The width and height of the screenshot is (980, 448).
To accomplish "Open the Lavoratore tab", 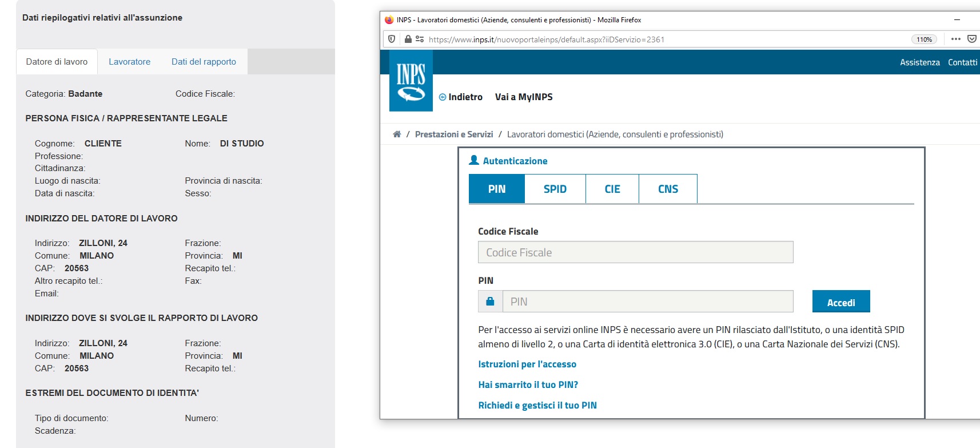I will (x=130, y=62).
